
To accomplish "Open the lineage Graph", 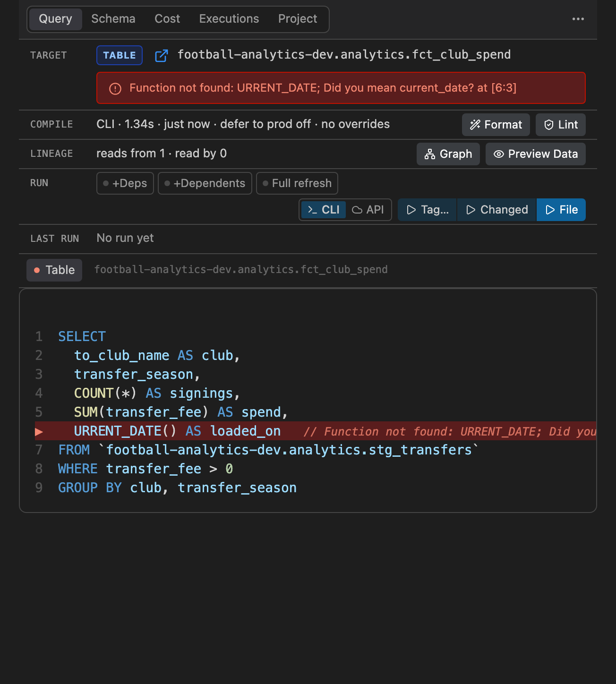I will point(448,154).
